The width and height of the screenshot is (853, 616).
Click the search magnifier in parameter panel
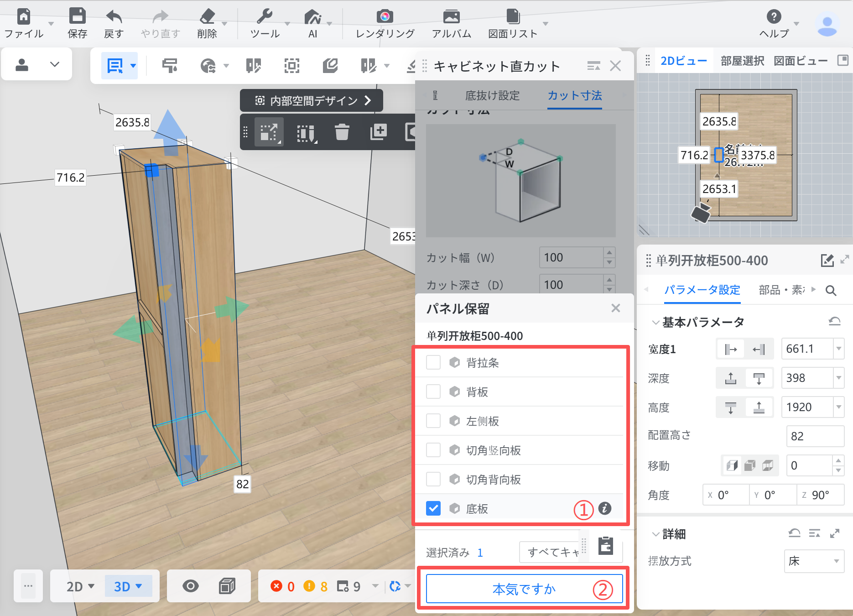tap(831, 290)
